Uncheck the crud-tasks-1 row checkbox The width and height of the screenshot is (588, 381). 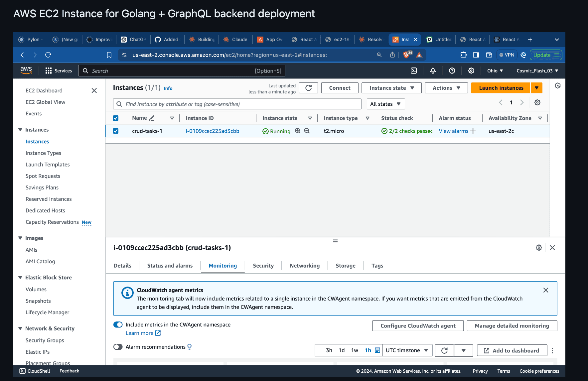116,131
